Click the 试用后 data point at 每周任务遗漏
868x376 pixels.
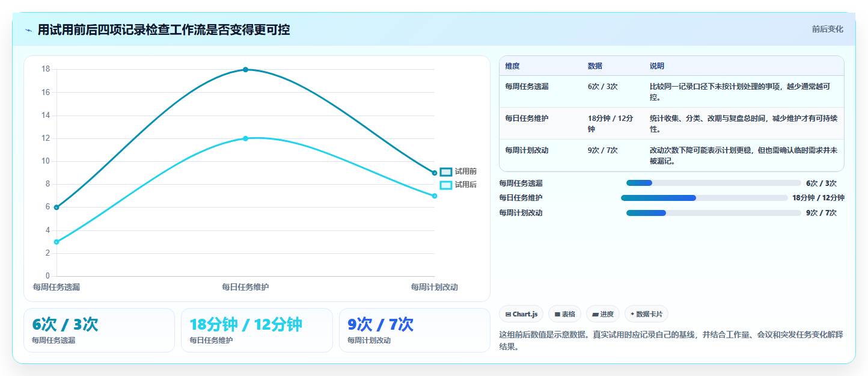point(57,242)
